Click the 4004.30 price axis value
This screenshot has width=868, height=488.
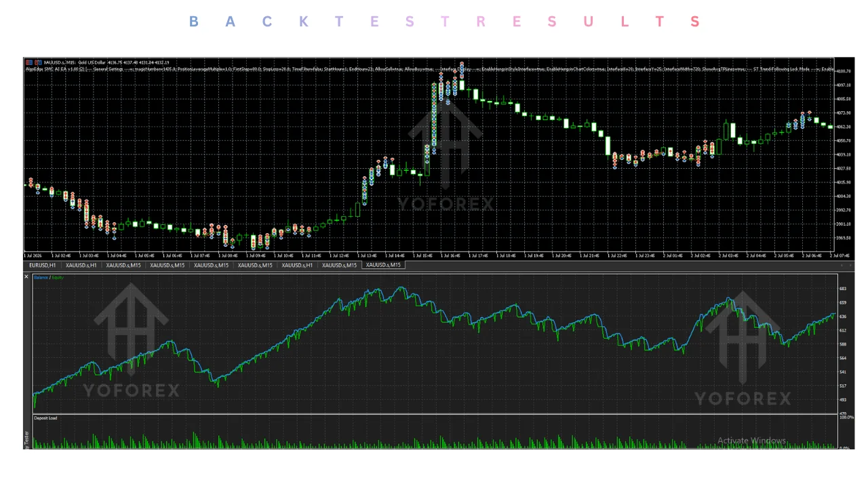pyautogui.click(x=844, y=197)
